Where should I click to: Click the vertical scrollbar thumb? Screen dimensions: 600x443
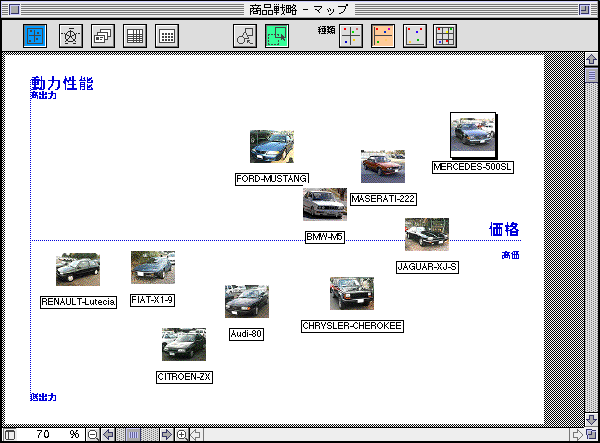click(591, 75)
